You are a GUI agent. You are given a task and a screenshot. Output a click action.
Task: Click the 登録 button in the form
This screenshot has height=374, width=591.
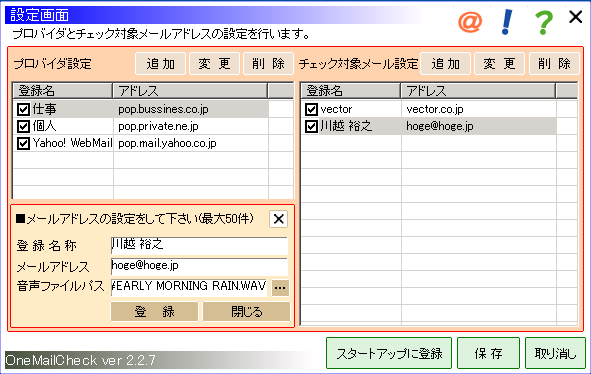tap(155, 311)
